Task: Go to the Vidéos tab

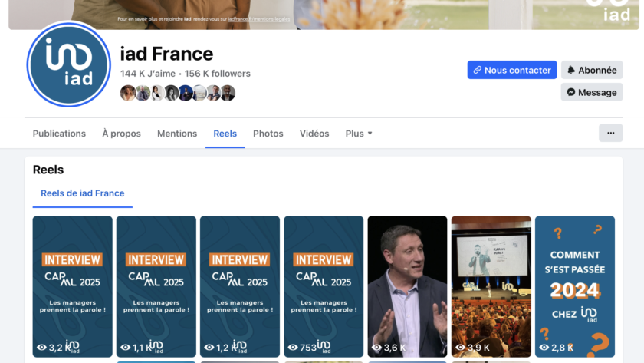Action: [314, 134]
